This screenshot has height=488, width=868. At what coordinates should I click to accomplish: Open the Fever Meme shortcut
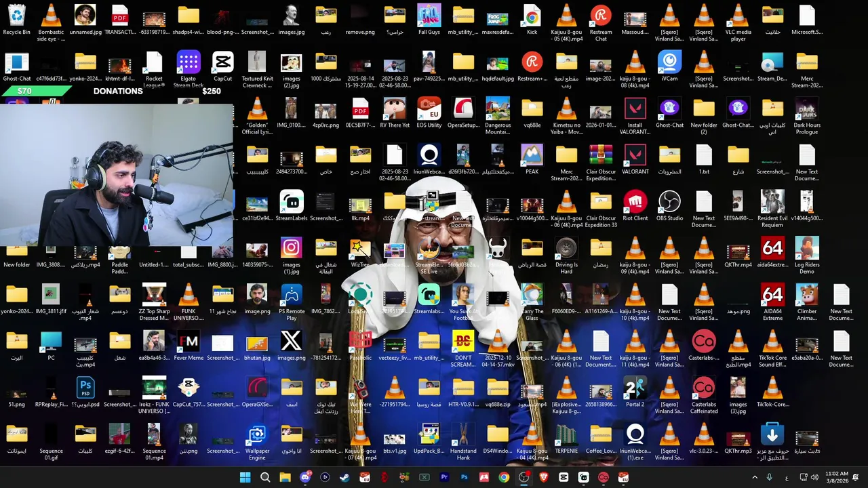click(x=189, y=346)
